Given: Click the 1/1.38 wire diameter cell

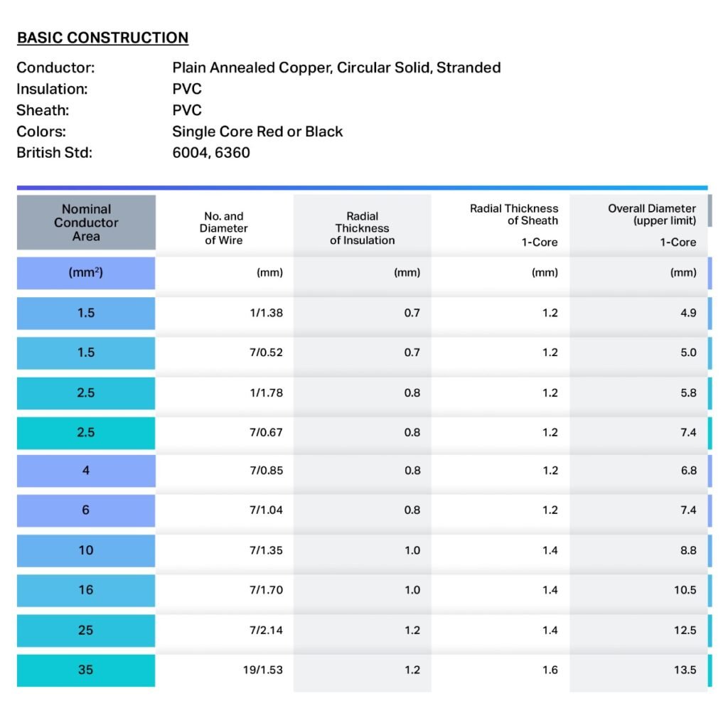Looking at the screenshot, I should [x=265, y=313].
